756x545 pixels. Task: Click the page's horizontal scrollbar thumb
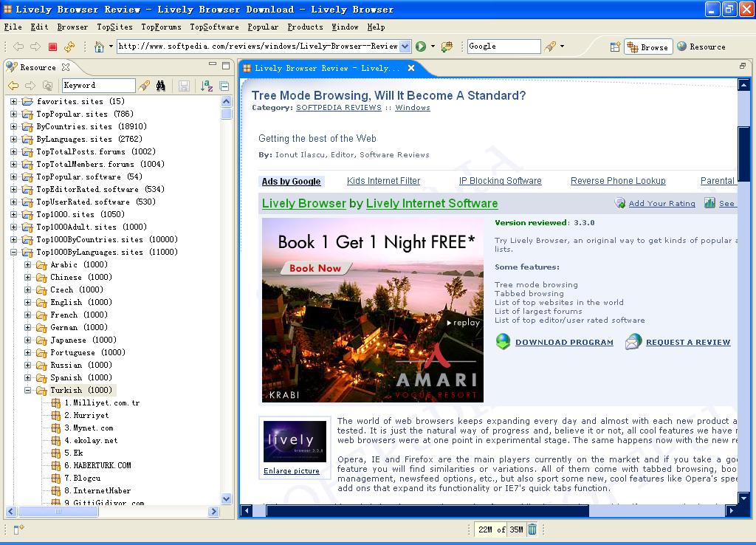click(x=427, y=510)
